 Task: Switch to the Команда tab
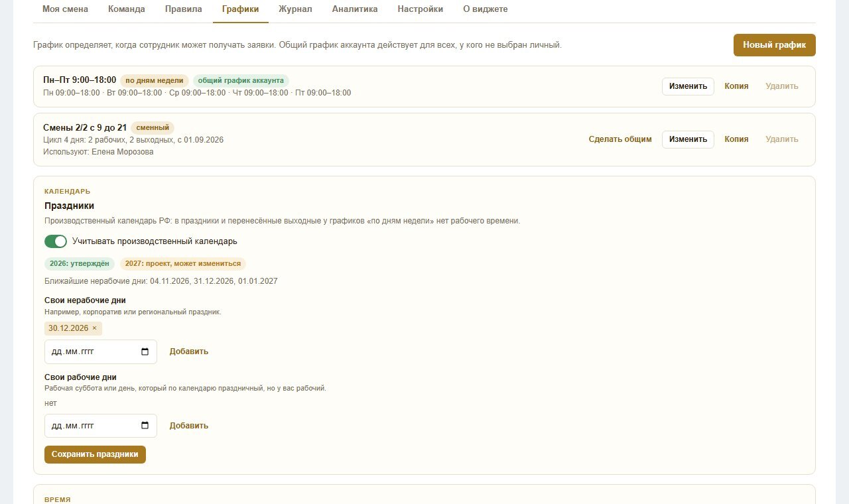click(x=127, y=9)
